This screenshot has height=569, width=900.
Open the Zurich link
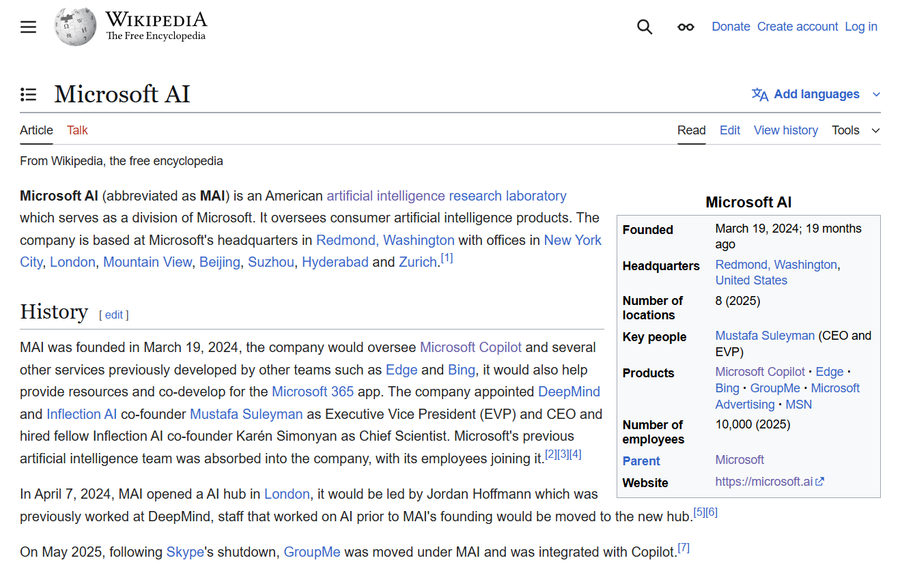(x=418, y=262)
